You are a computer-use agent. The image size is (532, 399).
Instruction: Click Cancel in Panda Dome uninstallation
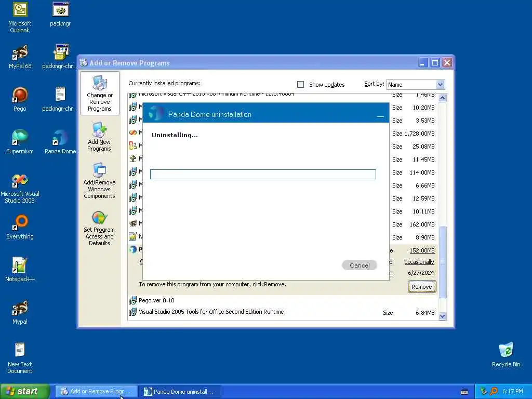pyautogui.click(x=360, y=265)
